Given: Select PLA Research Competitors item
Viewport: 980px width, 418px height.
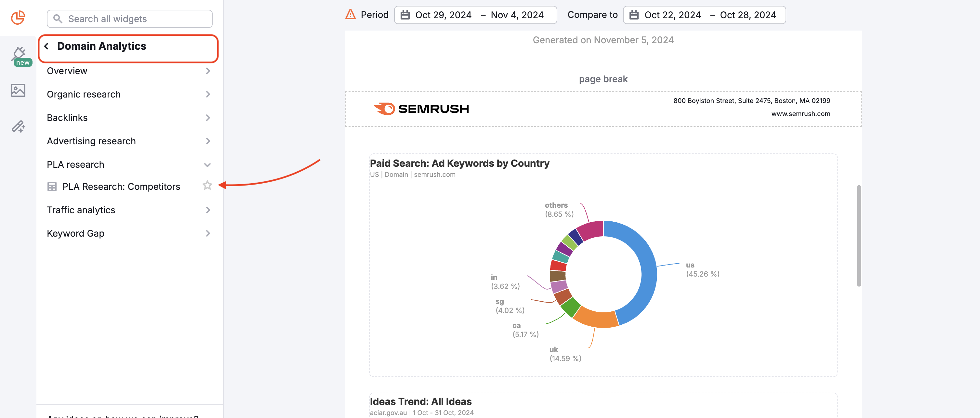Looking at the screenshot, I should point(121,186).
